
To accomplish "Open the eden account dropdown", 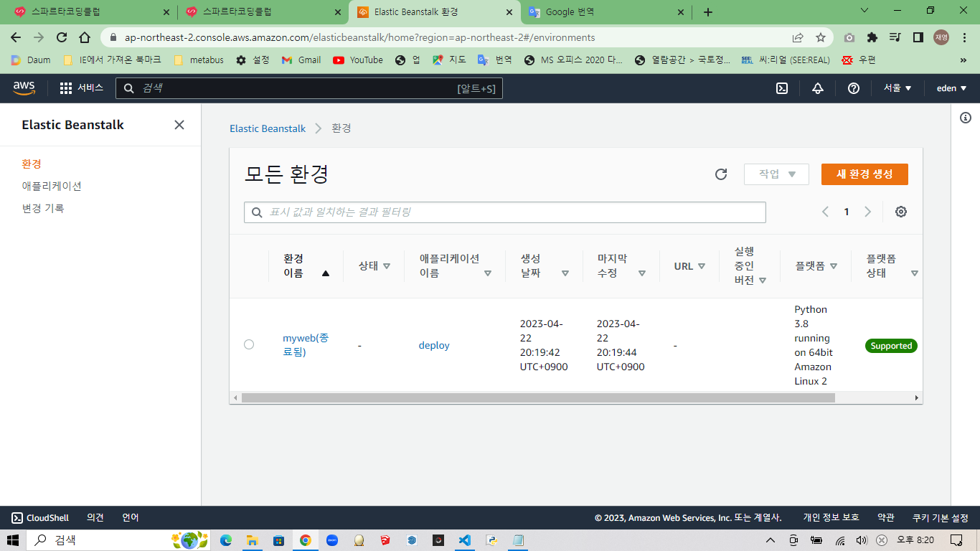I will pyautogui.click(x=952, y=88).
